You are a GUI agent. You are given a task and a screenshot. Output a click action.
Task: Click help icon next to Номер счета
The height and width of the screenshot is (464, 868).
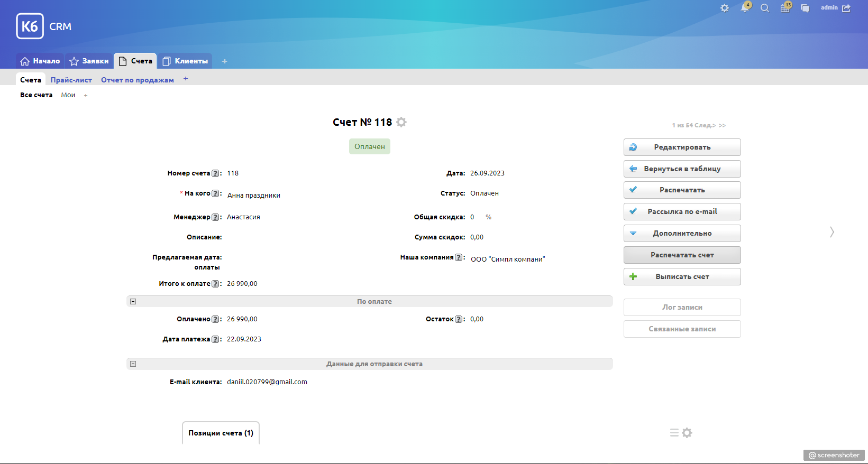pos(215,173)
